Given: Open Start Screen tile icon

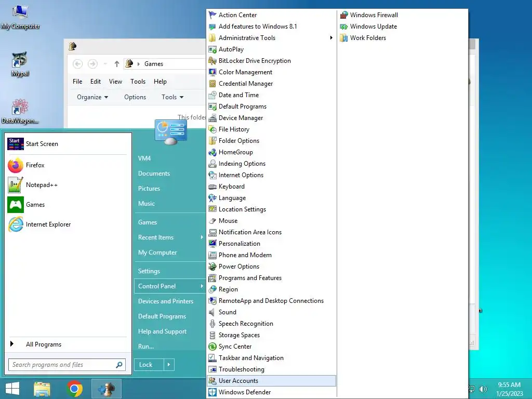Looking at the screenshot, I should click(x=16, y=144).
